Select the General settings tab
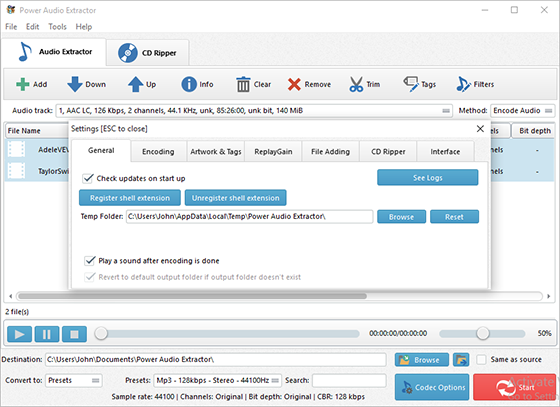 (101, 151)
